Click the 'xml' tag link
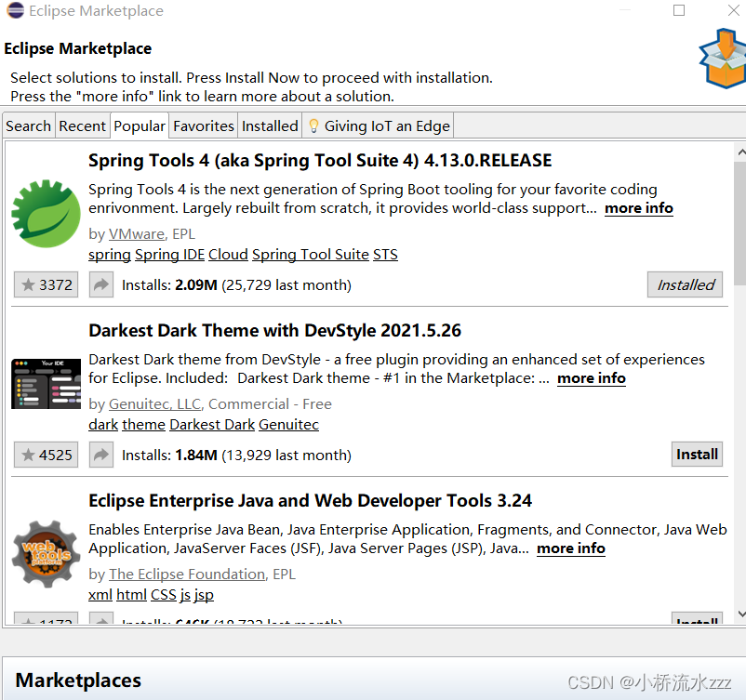This screenshot has width=746, height=700. point(100,595)
